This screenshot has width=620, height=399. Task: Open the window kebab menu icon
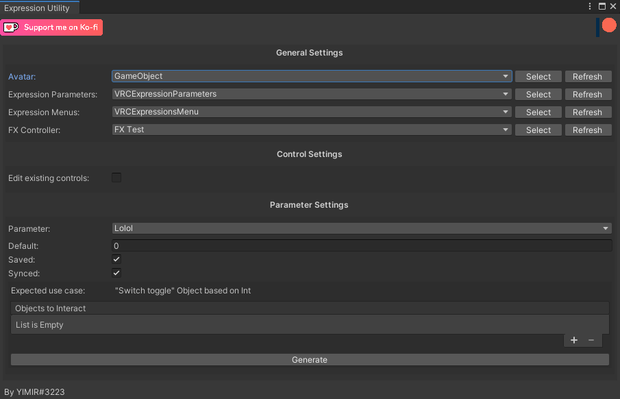click(590, 6)
